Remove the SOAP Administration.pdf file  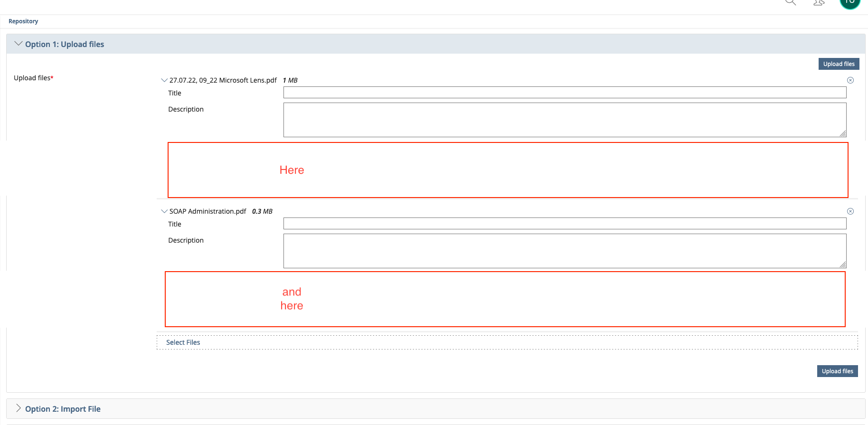coord(850,211)
